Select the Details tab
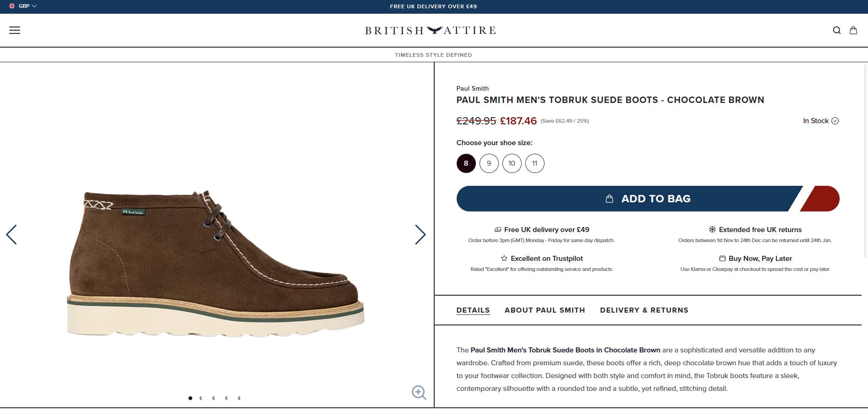Image resolution: width=868 pixels, height=411 pixels. pyautogui.click(x=473, y=310)
